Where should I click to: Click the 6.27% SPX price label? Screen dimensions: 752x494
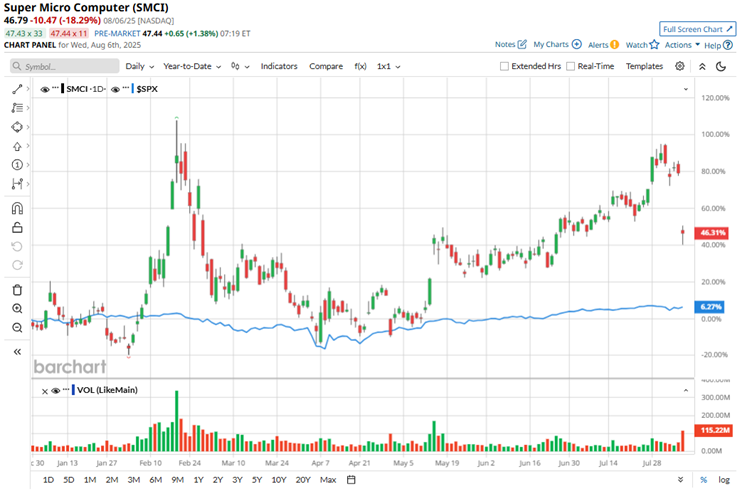click(x=709, y=307)
